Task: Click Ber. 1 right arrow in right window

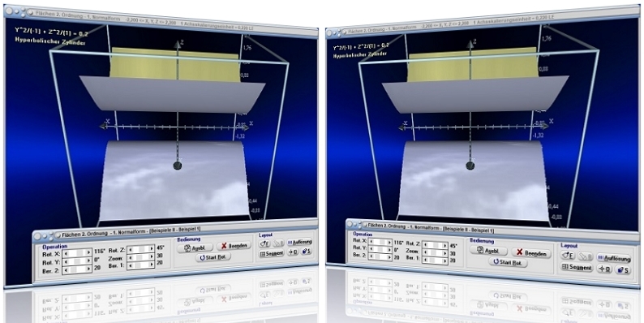Action: tap(444, 261)
